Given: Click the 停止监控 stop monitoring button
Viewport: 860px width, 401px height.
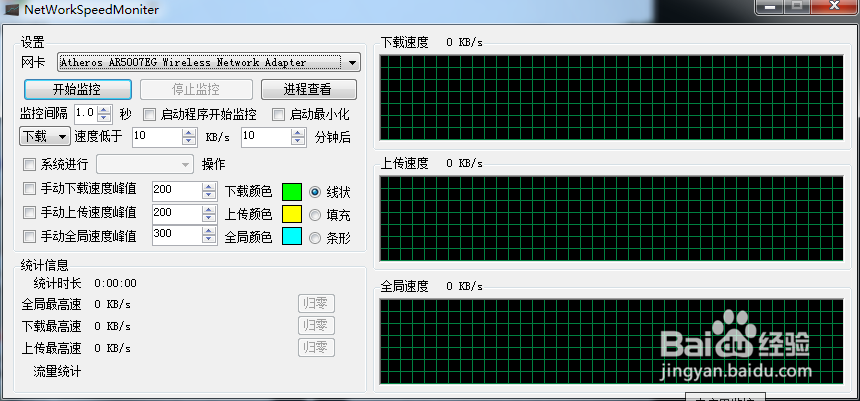Looking at the screenshot, I should [196, 89].
